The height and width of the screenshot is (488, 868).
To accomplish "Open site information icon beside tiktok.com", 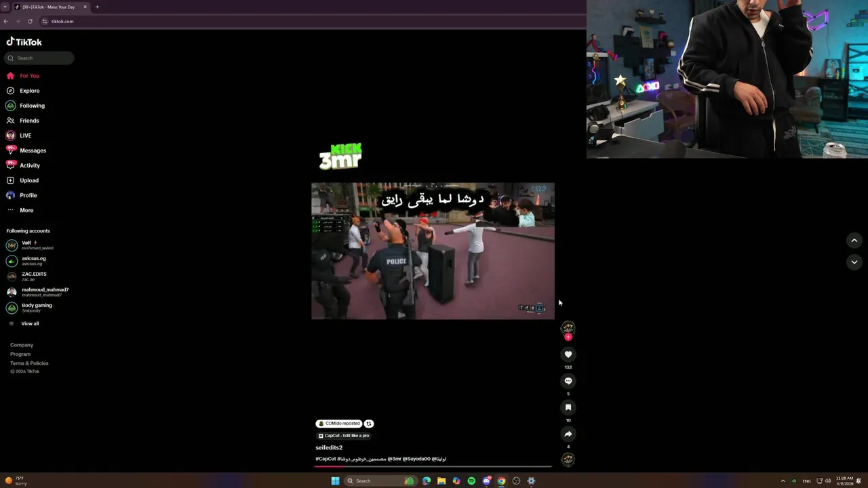I will (x=45, y=21).
